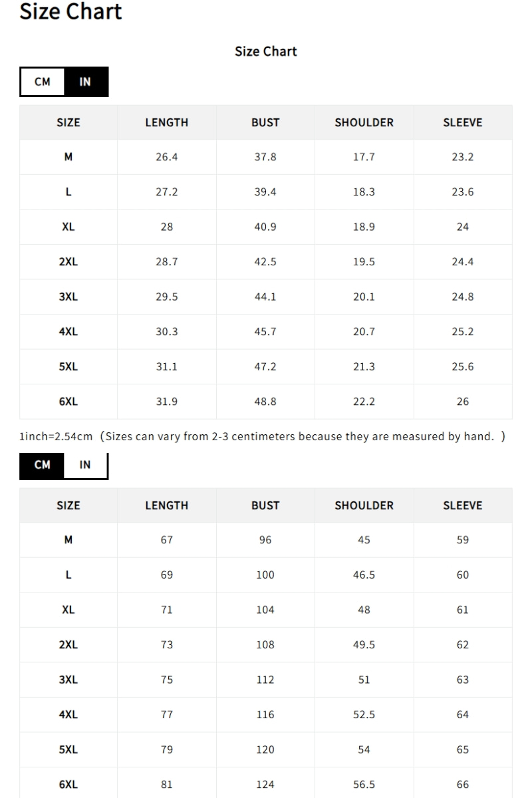Click the SHOULDER header in the inches table
Image resolution: width=532 pixels, height=798 pixels.
pyautogui.click(x=364, y=122)
